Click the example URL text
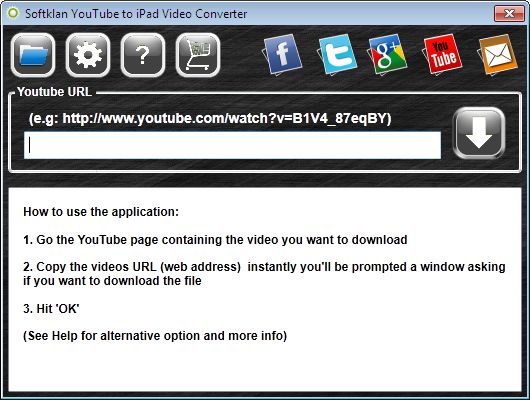 [210, 119]
